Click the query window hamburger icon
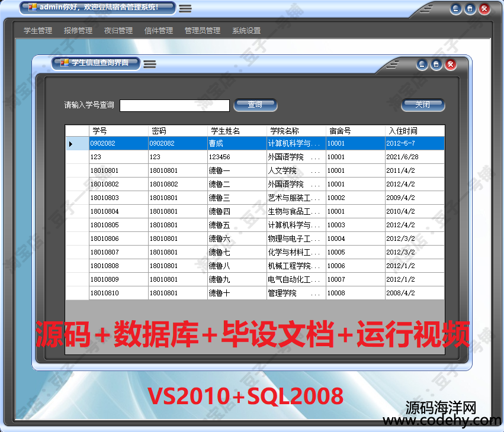The image size is (504, 432). (x=150, y=64)
